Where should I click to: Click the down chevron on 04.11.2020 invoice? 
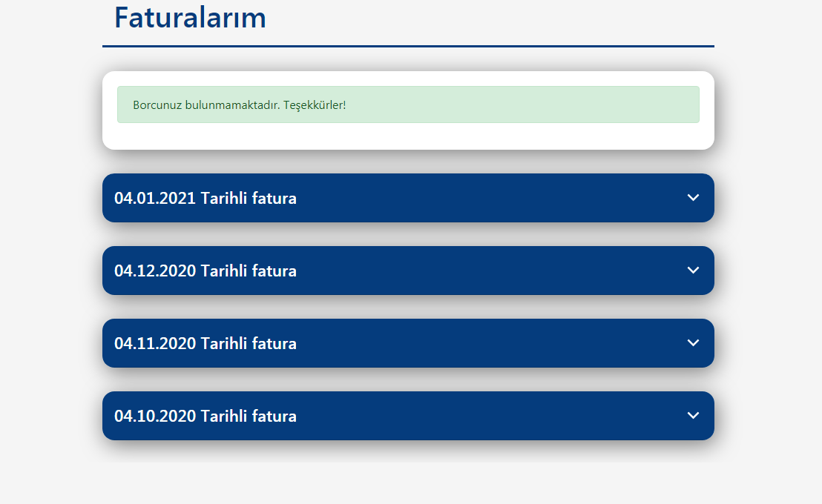(x=693, y=342)
